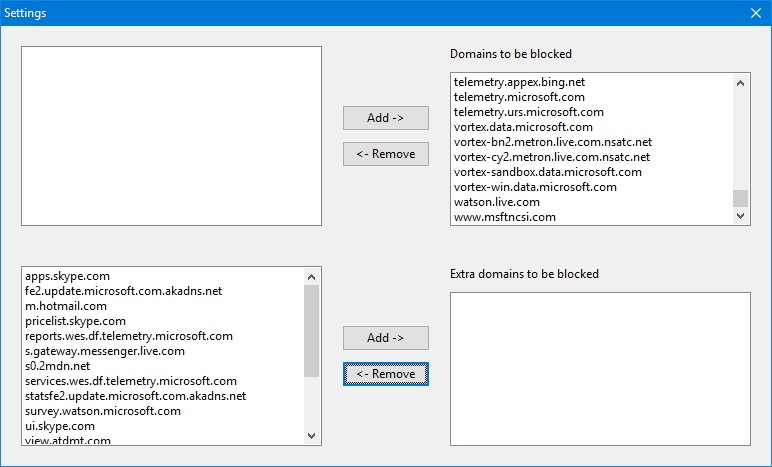Click the lower <- Remove button
The height and width of the screenshot is (467, 772).
tap(386, 374)
